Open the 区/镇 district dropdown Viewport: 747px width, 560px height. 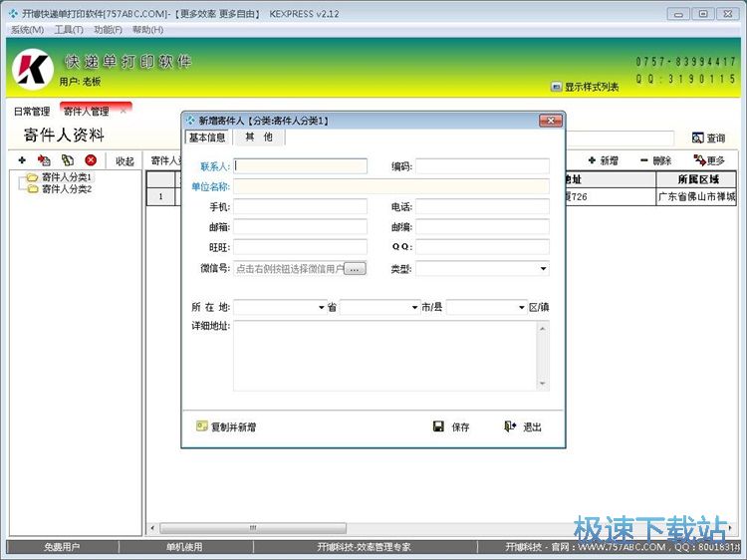point(522,308)
